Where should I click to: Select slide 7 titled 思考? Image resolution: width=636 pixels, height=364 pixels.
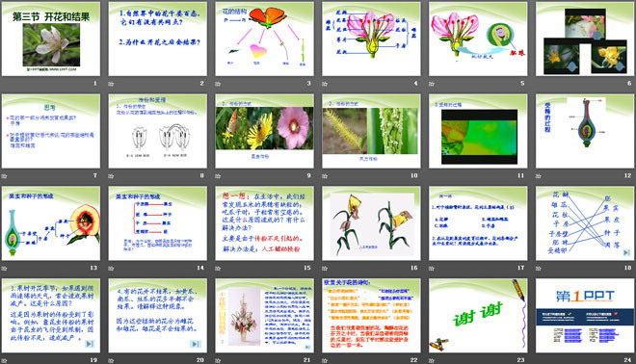click(51, 131)
